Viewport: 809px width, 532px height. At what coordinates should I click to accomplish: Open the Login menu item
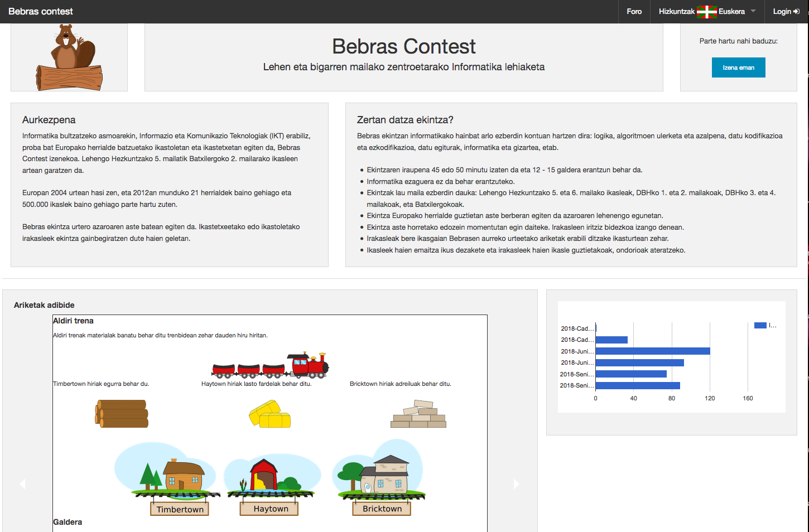pos(786,12)
